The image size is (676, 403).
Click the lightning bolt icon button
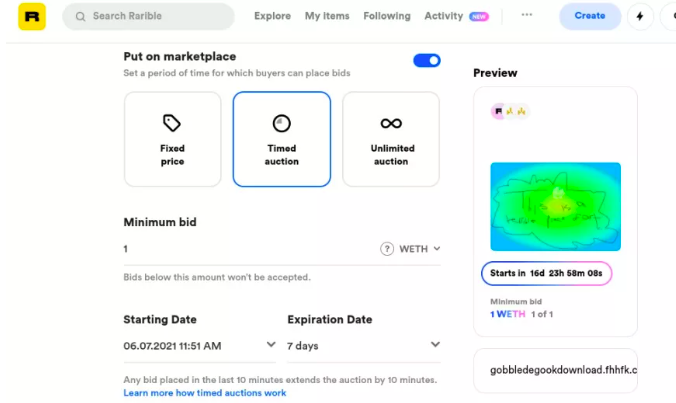tap(640, 16)
